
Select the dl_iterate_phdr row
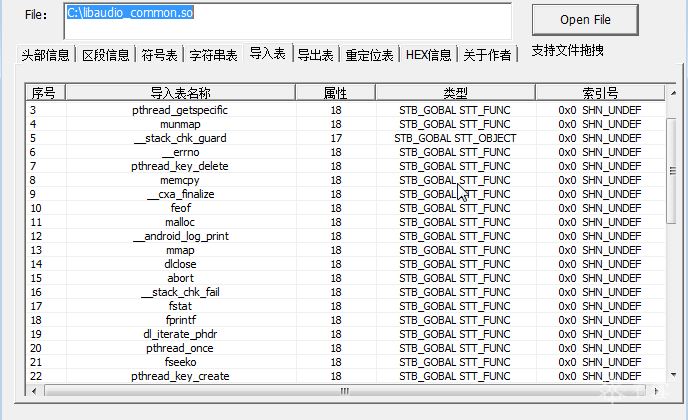pos(345,334)
